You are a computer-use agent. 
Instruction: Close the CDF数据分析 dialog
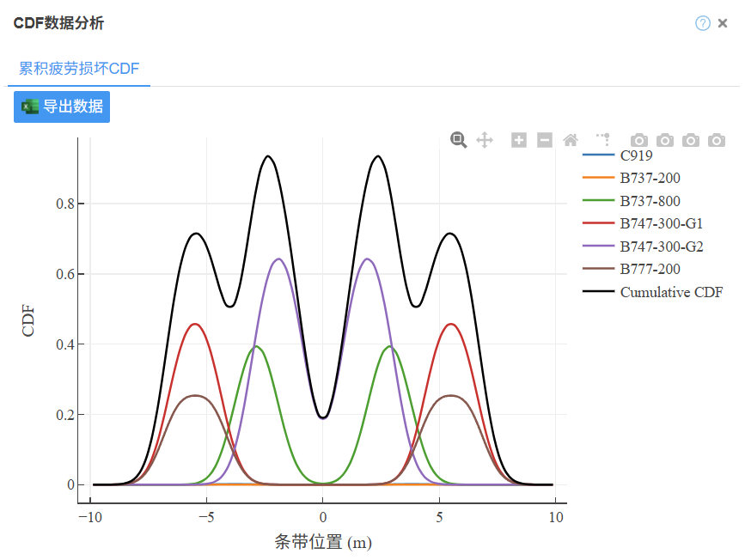tap(723, 23)
